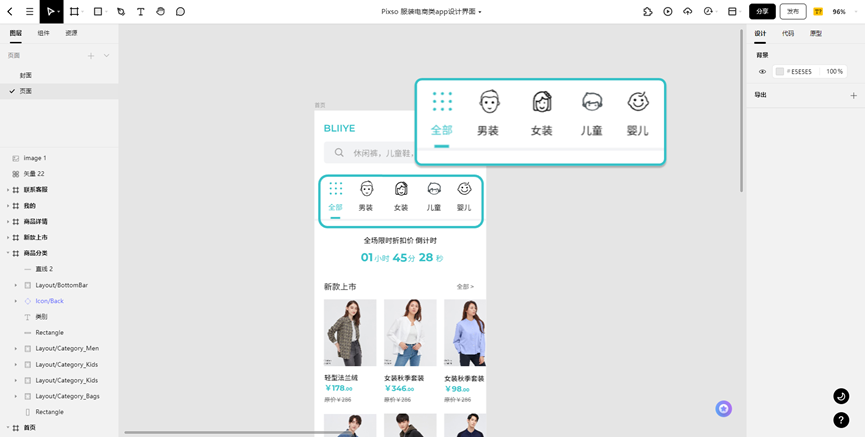The height and width of the screenshot is (437, 865).
Task: Open the Move tool dropdown arrow
Action: tap(58, 12)
